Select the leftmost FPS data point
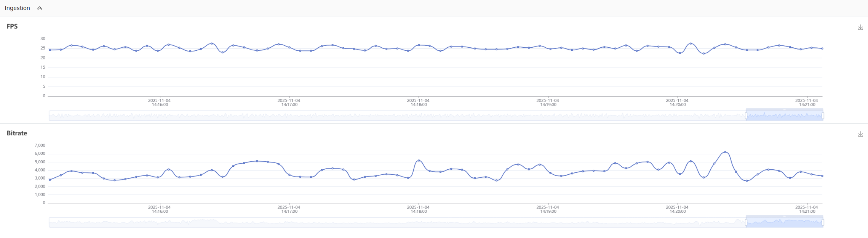Screen dimensions: 868x238 50,50
